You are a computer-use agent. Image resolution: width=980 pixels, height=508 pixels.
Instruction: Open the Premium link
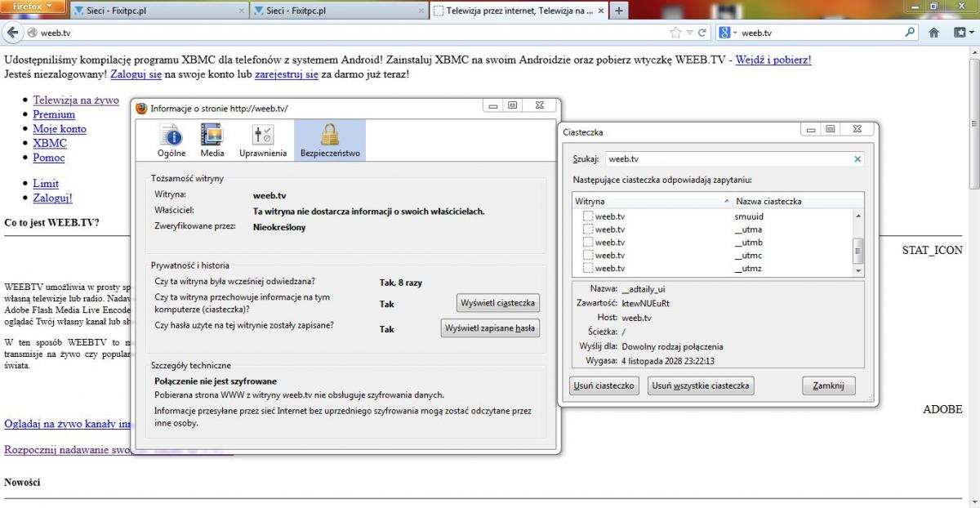pyautogui.click(x=54, y=114)
